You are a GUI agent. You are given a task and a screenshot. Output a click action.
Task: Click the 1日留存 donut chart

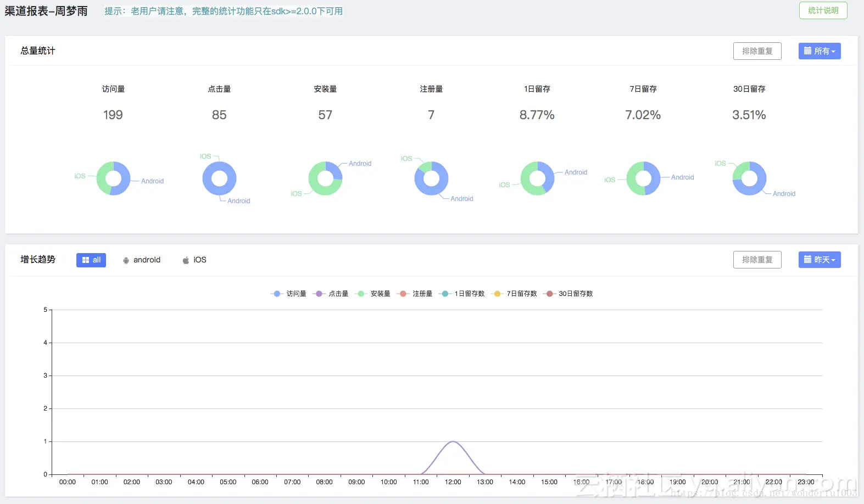click(x=537, y=178)
